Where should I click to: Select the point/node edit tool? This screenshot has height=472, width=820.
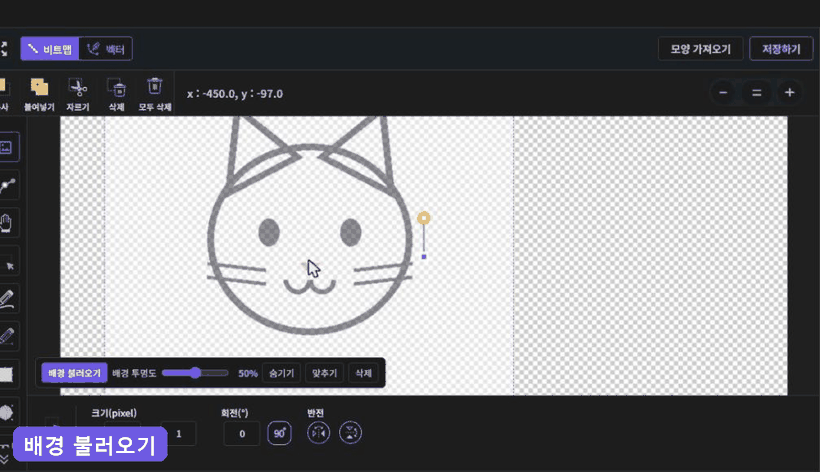pyautogui.click(x=7, y=185)
